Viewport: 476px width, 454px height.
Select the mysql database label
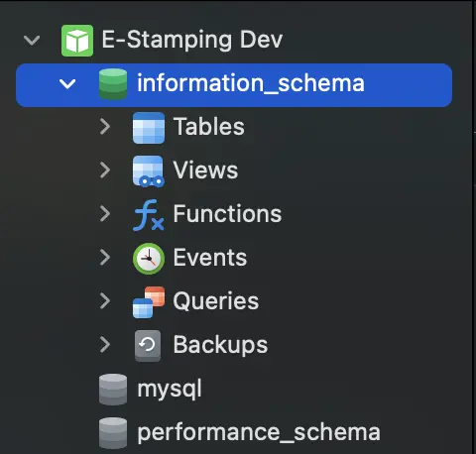pyautogui.click(x=170, y=390)
